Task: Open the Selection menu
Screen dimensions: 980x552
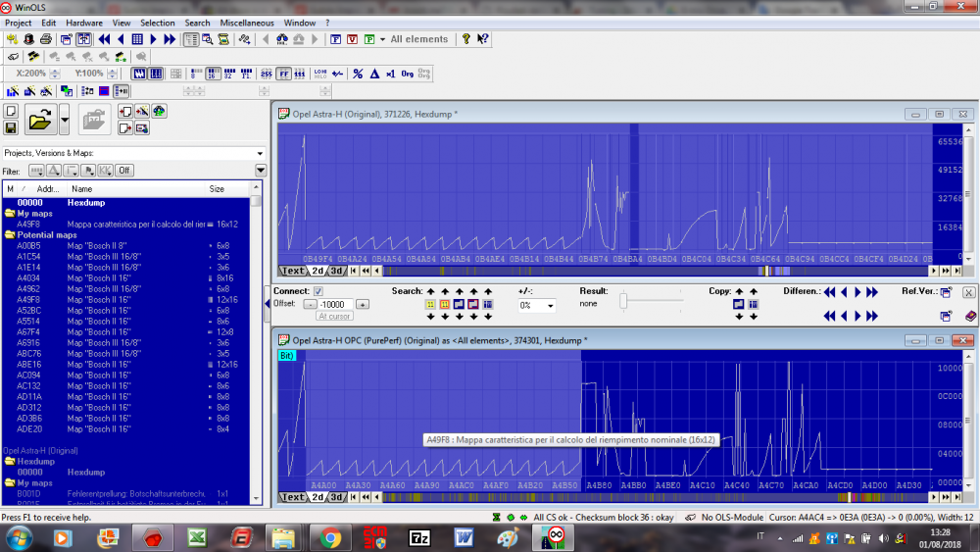Action: (157, 23)
